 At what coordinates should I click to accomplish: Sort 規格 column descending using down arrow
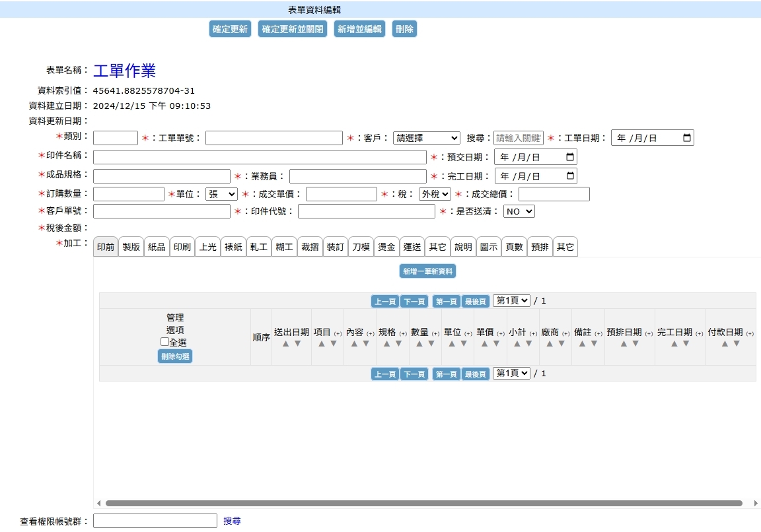[398, 344]
